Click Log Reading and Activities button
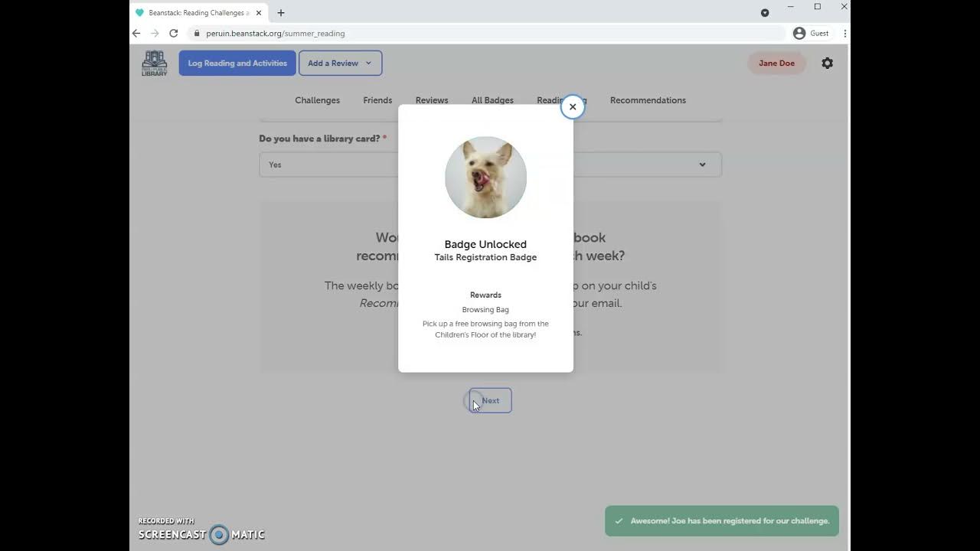 (x=237, y=64)
